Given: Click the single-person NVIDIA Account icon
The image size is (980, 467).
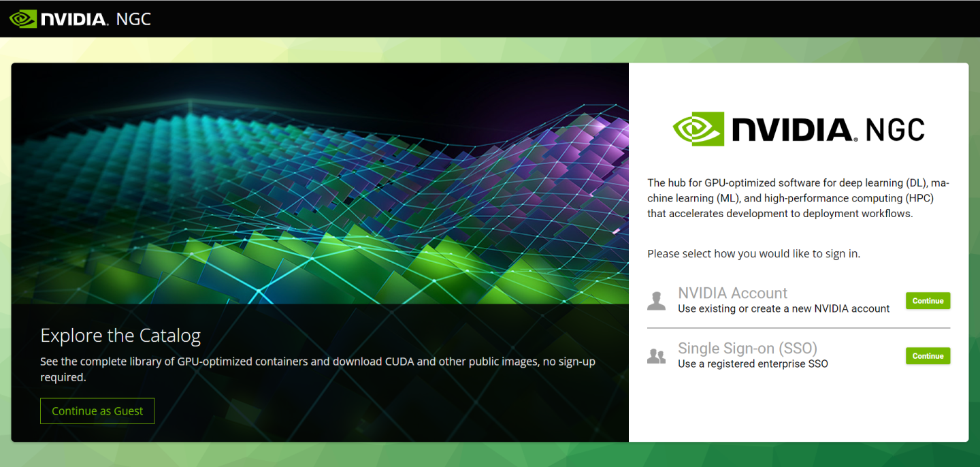Looking at the screenshot, I should pyautogui.click(x=656, y=301).
